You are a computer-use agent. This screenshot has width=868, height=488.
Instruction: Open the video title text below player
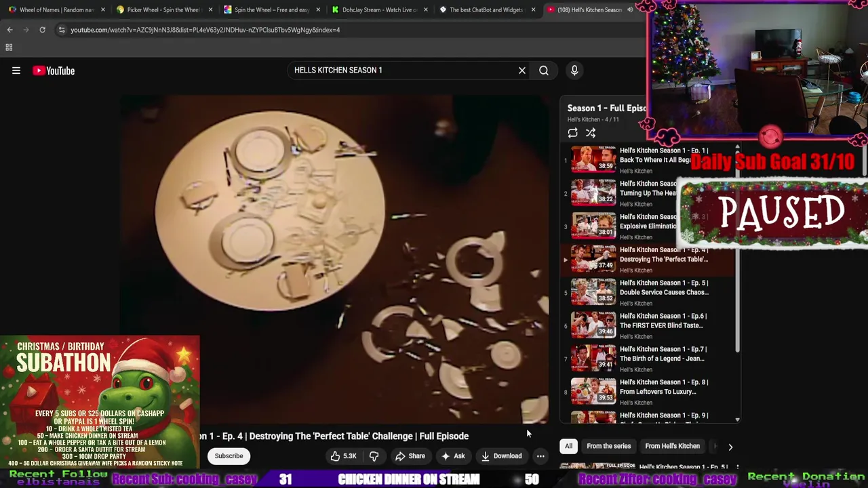(x=334, y=436)
